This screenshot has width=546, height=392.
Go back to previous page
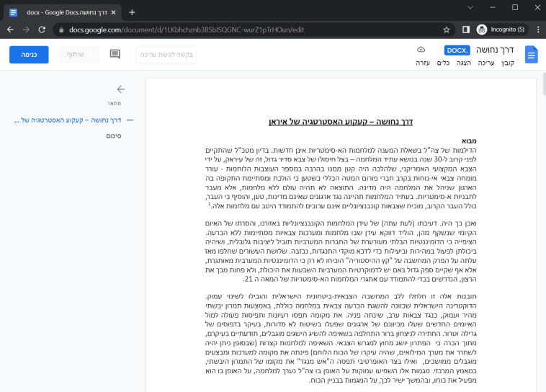coord(11,30)
